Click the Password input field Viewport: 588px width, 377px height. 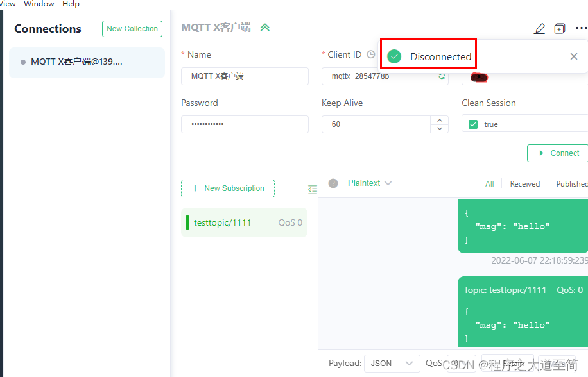pos(245,124)
